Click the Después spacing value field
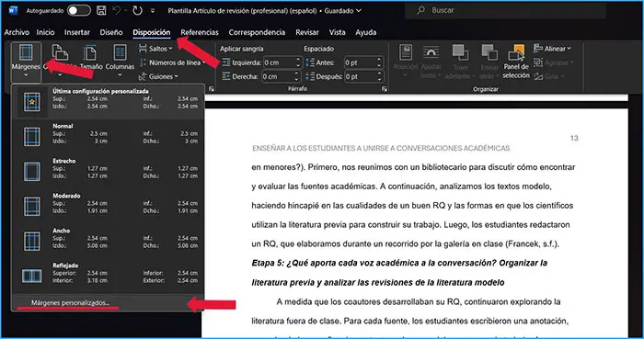Screen dimensions: 644x339 pos(360,76)
